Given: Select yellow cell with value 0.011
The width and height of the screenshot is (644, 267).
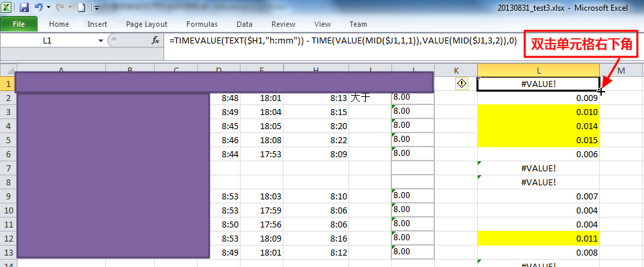Looking at the screenshot, I should point(538,238).
